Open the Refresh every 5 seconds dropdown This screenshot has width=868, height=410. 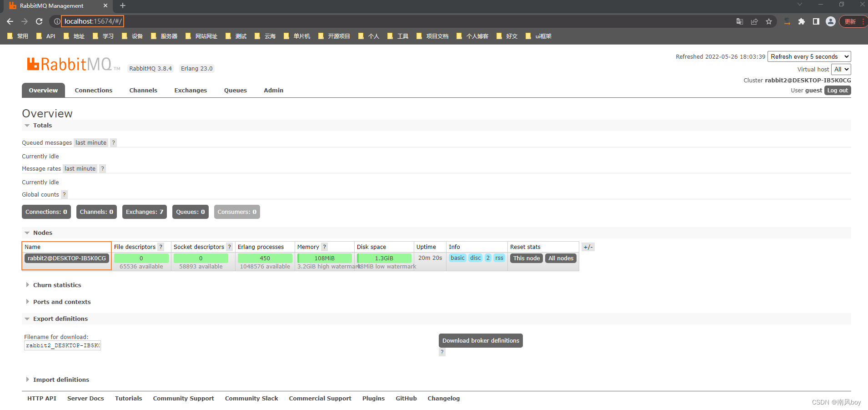tap(809, 56)
